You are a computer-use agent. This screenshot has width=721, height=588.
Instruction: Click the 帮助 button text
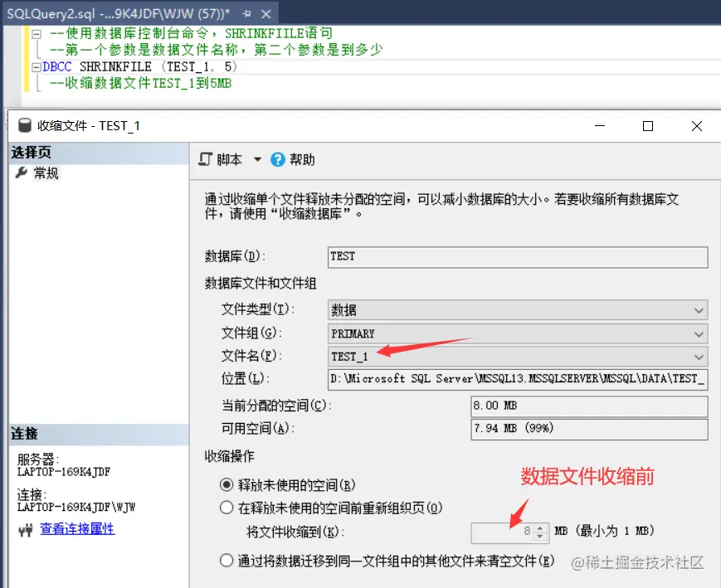(x=302, y=159)
